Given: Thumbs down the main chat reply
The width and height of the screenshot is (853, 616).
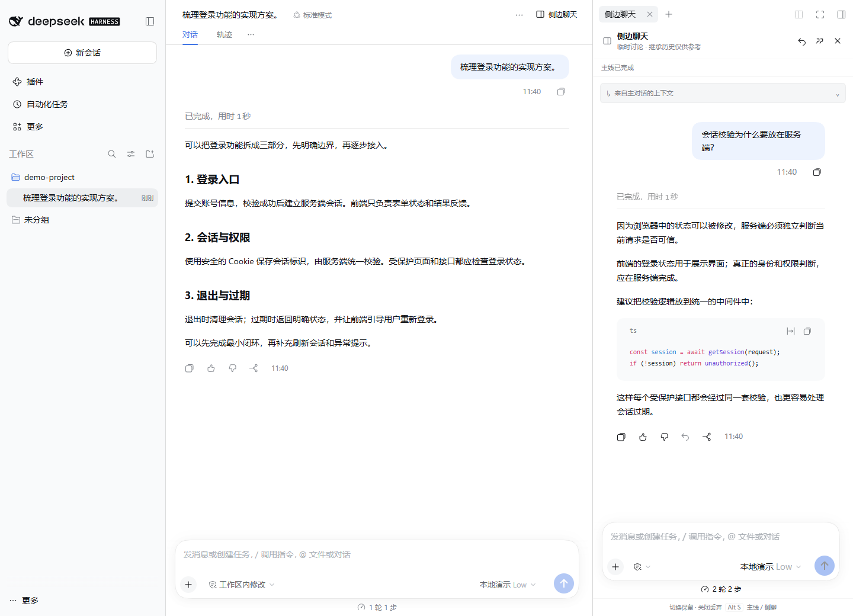Looking at the screenshot, I should coord(232,368).
